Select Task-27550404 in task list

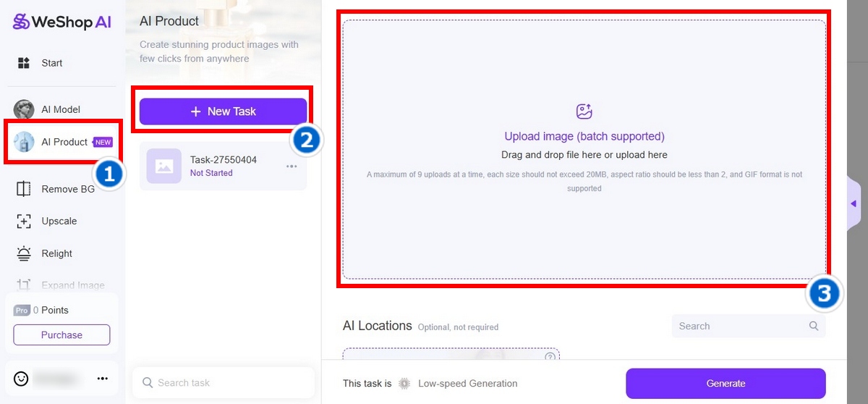pos(223,166)
